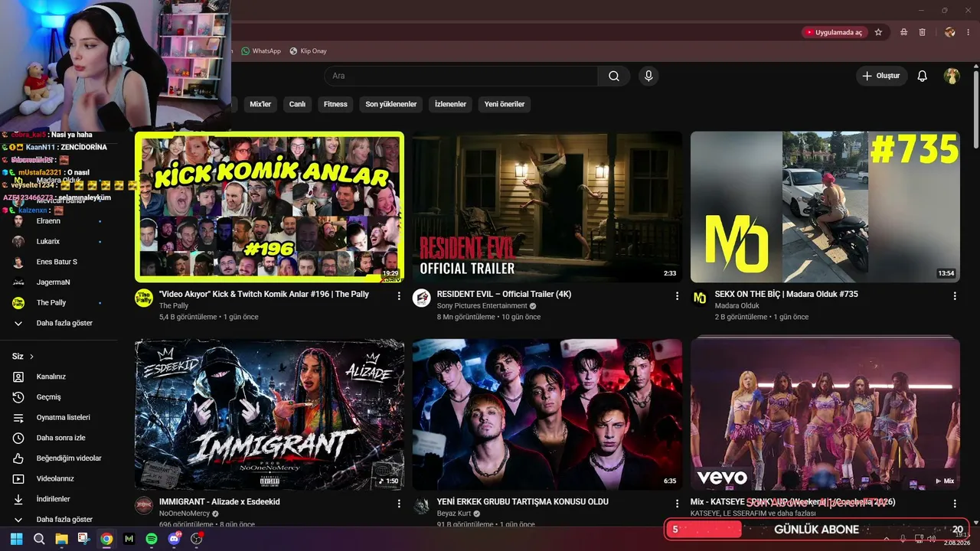Open Spotify from the taskbar

(152, 539)
